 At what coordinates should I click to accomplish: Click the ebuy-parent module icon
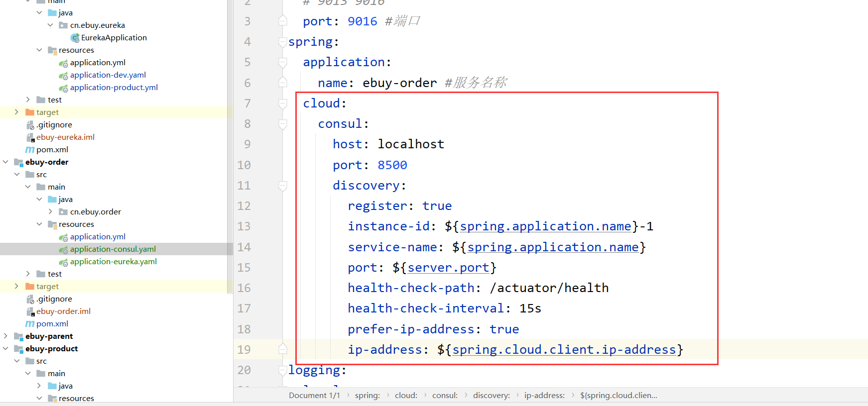[19, 336]
